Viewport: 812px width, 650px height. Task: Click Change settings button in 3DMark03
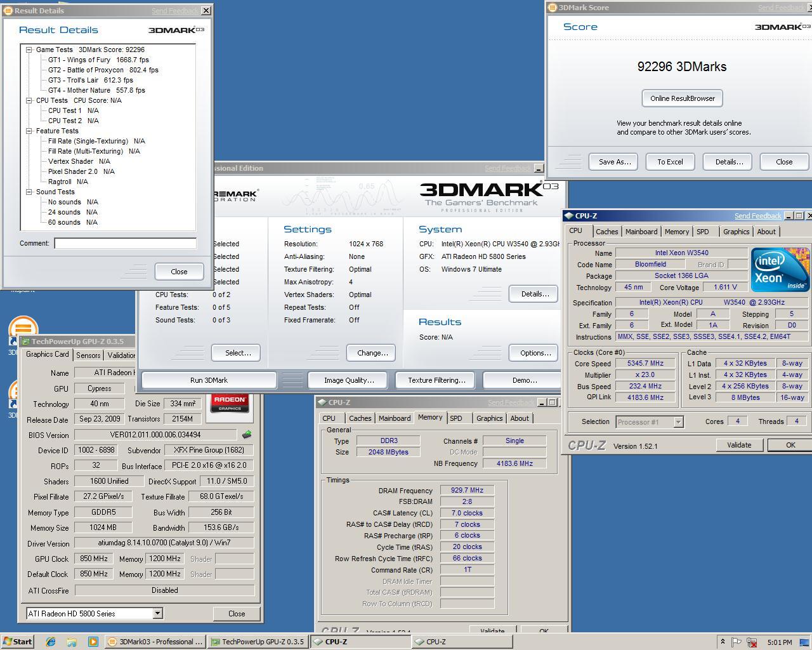pos(372,353)
